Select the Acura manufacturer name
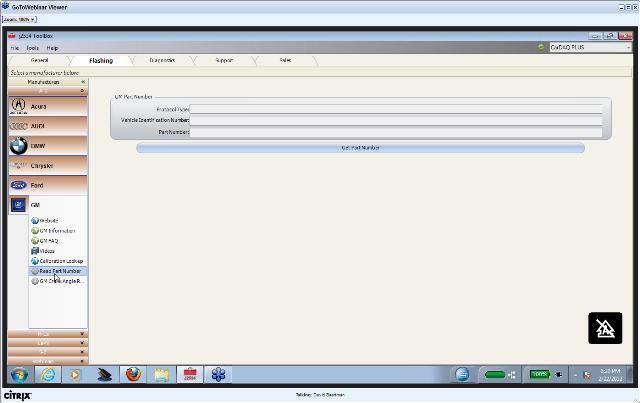Viewport: 640px width, 403px height. click(38, 107)
